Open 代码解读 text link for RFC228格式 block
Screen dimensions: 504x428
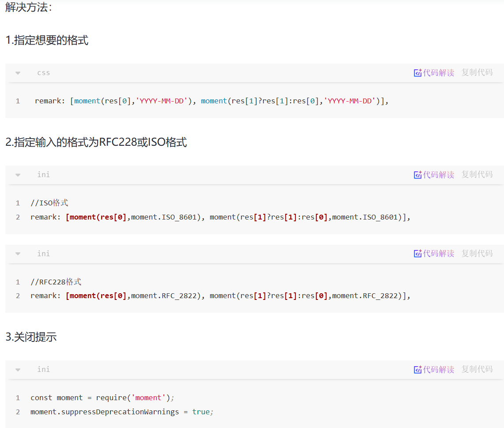pos(439,254)
